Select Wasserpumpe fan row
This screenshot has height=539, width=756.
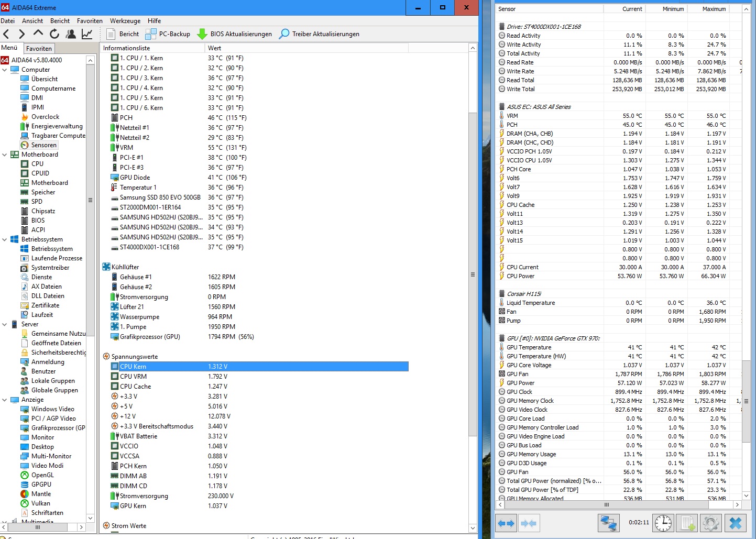pos(259,317)
